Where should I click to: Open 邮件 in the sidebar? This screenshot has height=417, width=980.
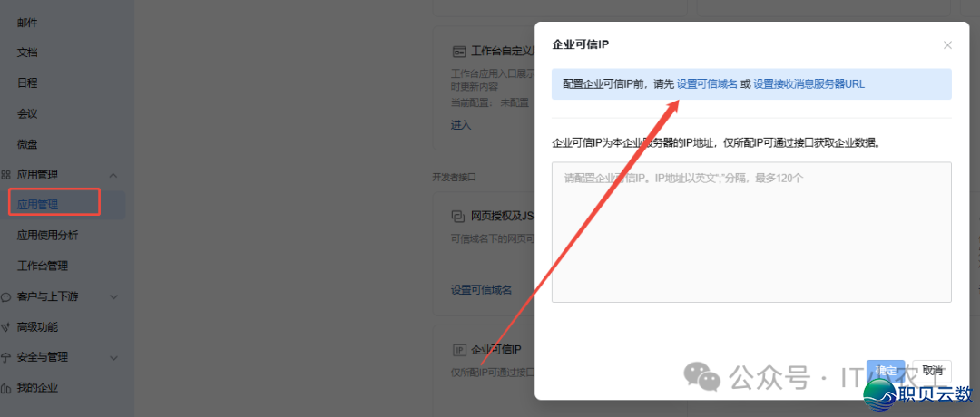tap(27, 23)
